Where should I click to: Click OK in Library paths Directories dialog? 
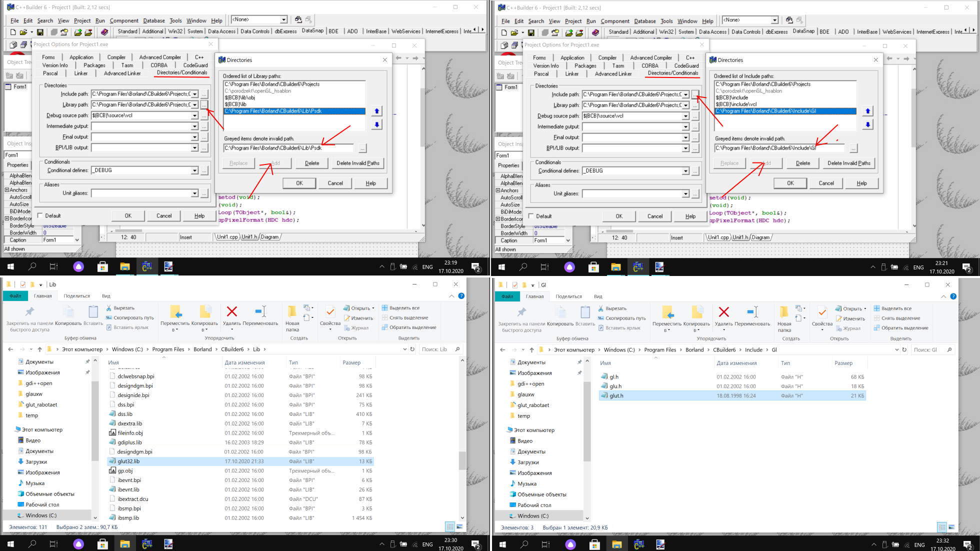[299, 183]
